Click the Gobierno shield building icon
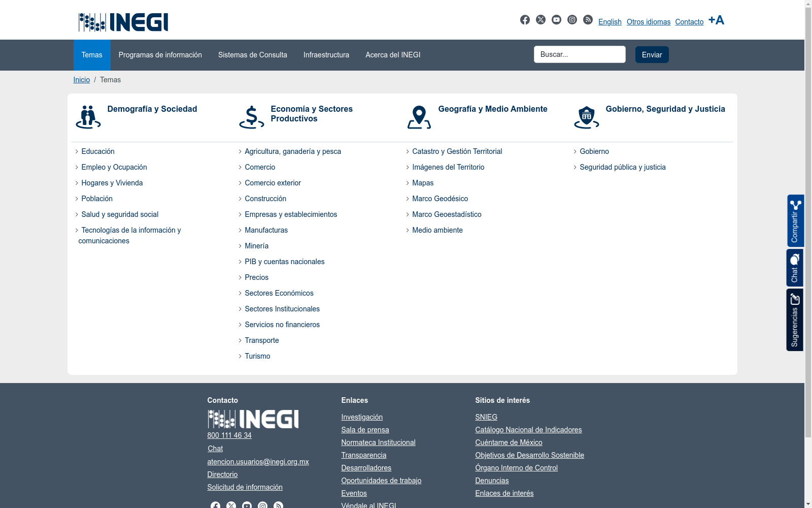The width and height of the screenshot is (812, 508). 587,117
